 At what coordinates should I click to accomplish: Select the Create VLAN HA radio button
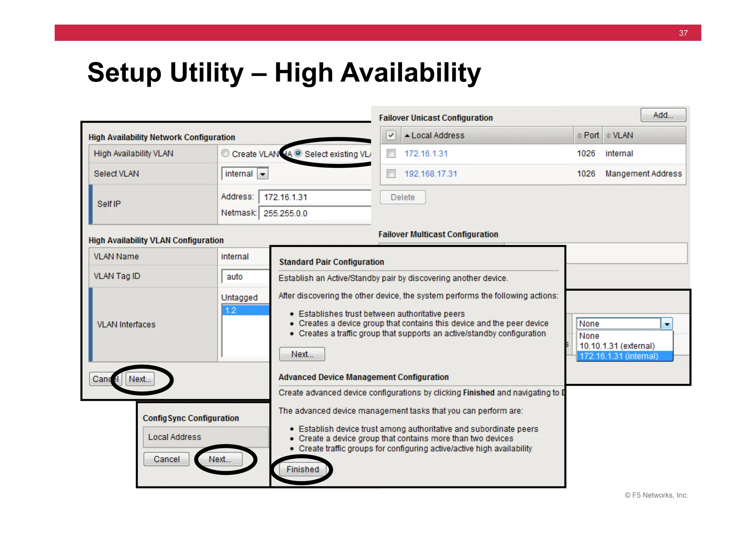coord(225,153)
